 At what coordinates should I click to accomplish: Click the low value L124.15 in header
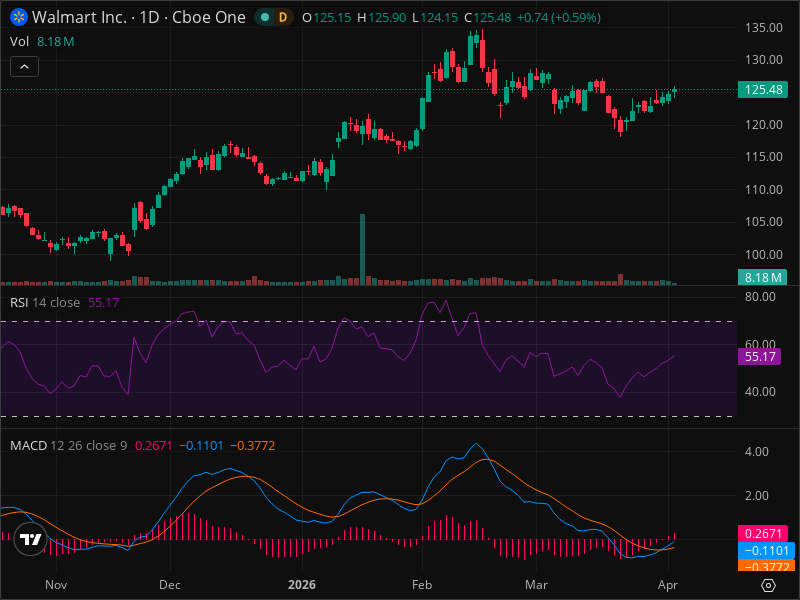[435, 18]
